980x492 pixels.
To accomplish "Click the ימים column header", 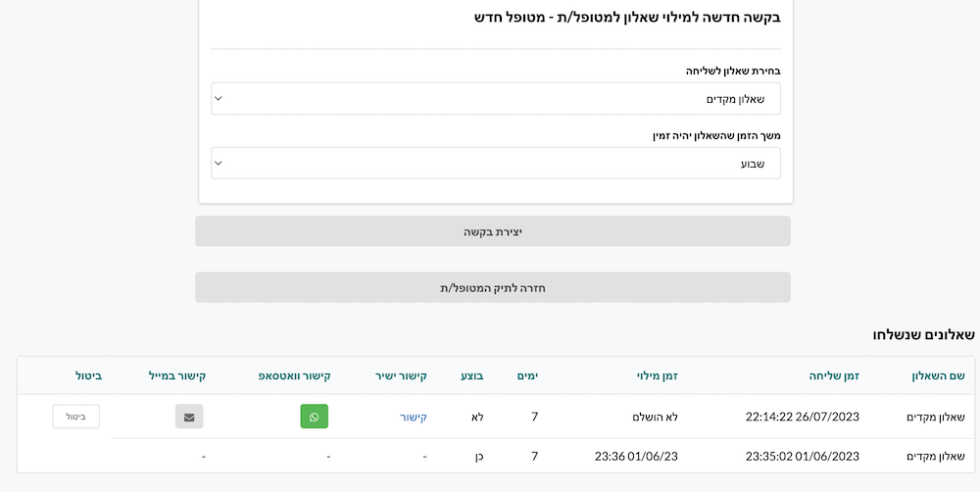I will coord(527,375).
